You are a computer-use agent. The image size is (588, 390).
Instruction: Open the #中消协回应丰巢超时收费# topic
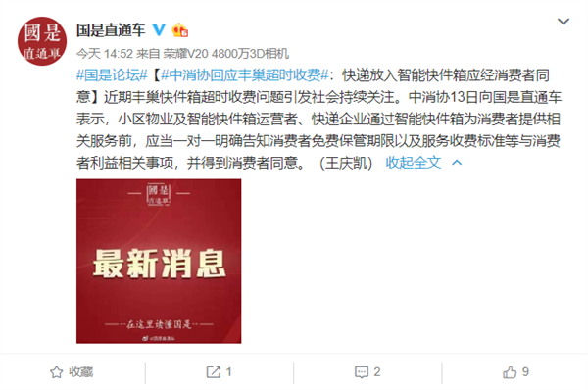(x=244, y=75)
